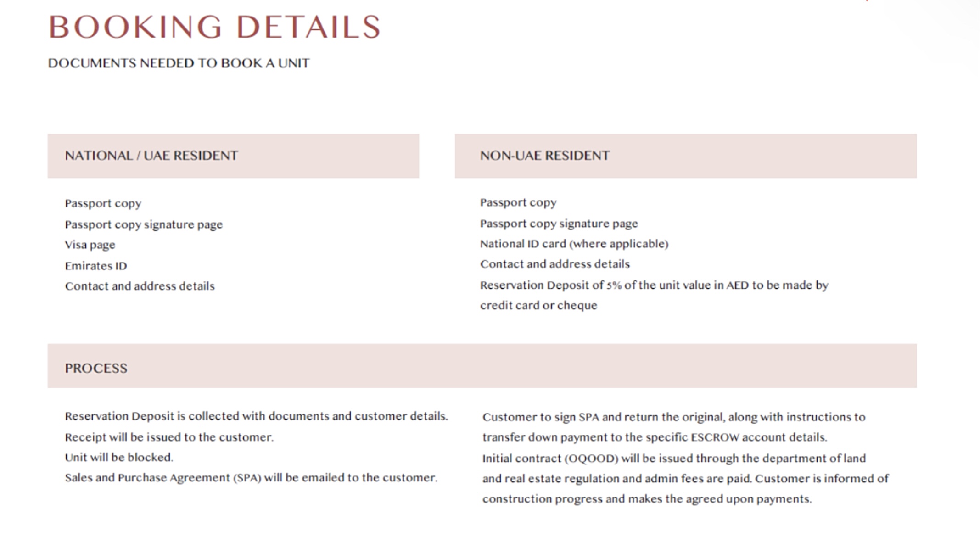Click the 'Reservation Deposit of 5%' line
This screenshot has height=537, width=980.
(x=654, y=285)
